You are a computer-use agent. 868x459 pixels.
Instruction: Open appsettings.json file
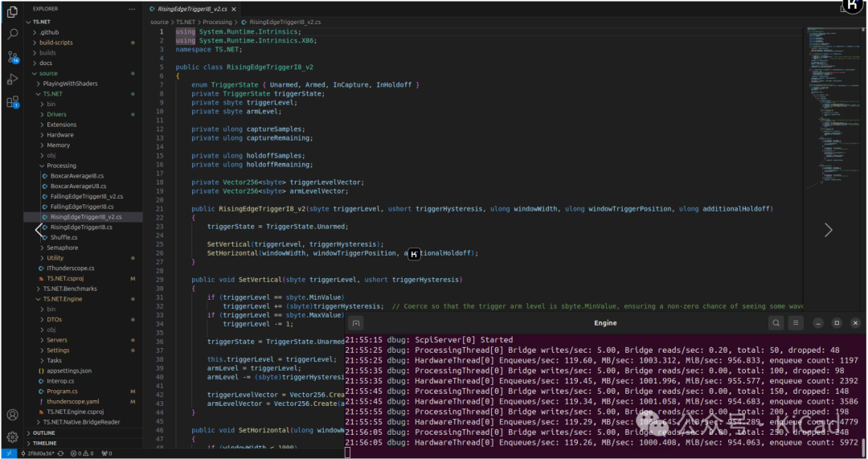[x=83, y=371]
